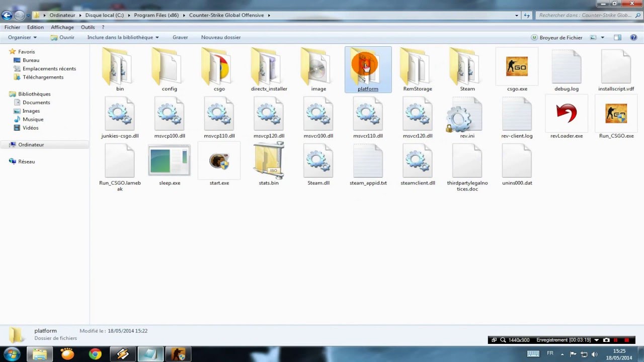Select the rev.ini settings file

[467, 117]
